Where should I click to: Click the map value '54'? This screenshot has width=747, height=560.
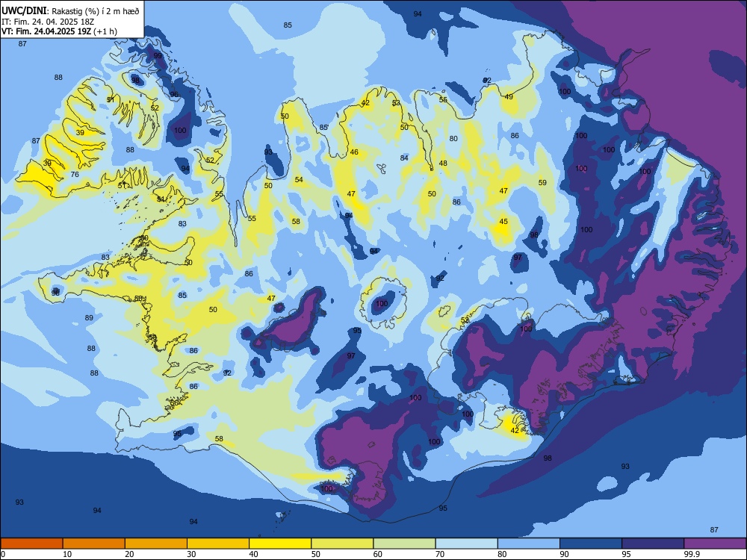[x=299, y=180]
